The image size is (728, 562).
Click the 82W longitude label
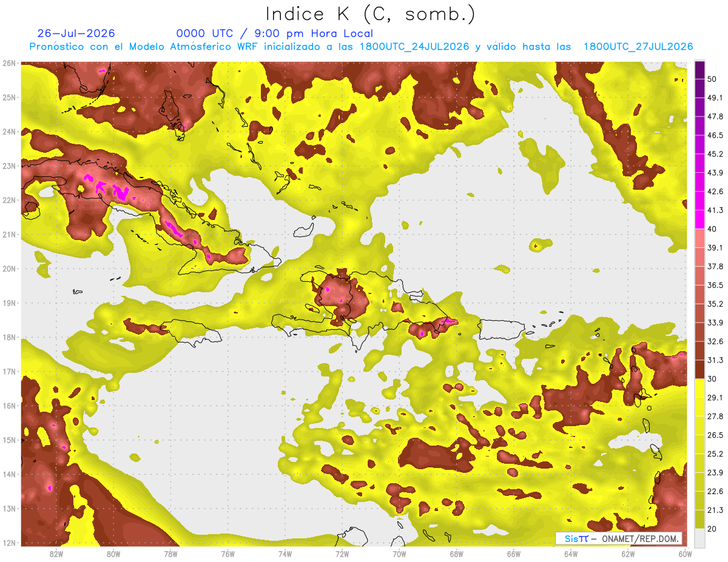tap(56, 554)
